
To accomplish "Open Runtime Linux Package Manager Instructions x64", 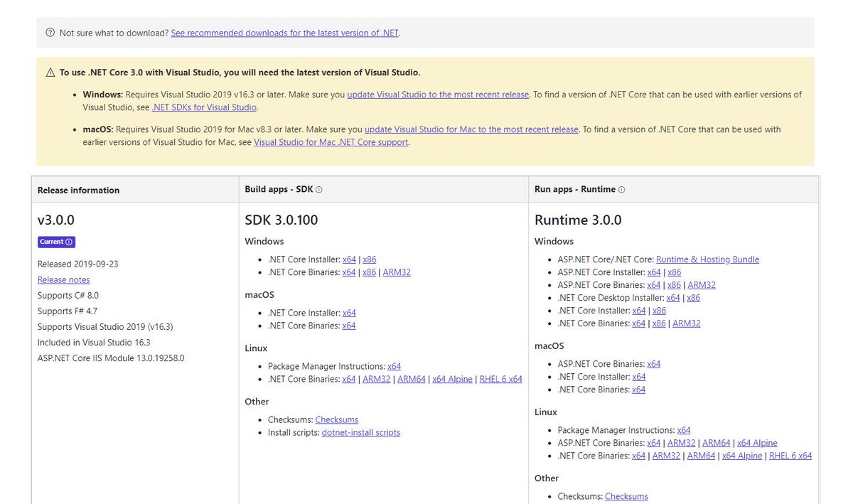I will (x=684, y=430).
